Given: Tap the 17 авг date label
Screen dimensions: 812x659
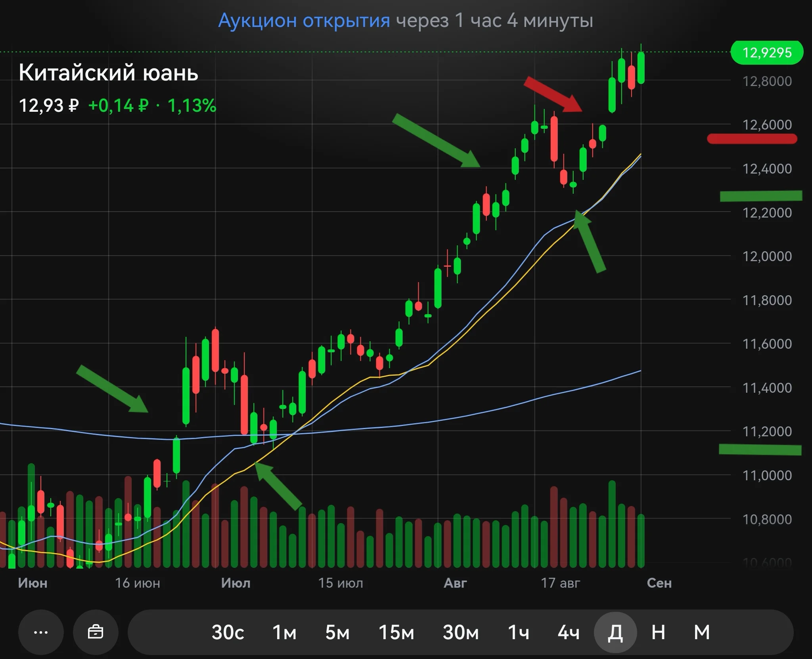Looking at the screenshot, I should [561, 583].
